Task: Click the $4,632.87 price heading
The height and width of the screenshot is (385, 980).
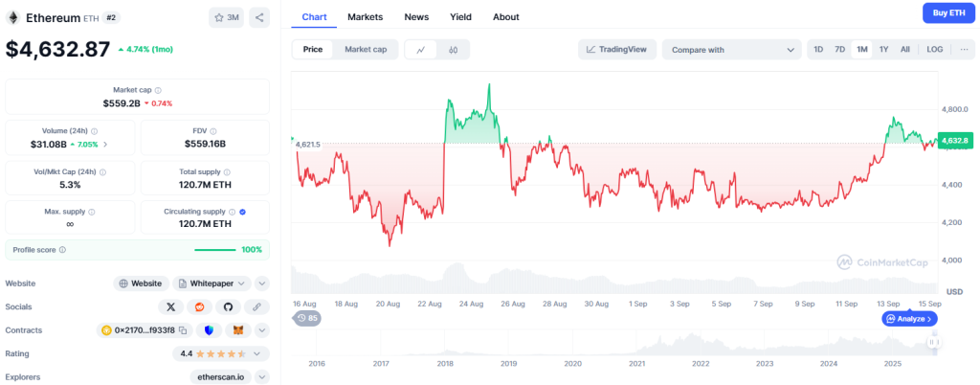Action: (x=58, y=50)
